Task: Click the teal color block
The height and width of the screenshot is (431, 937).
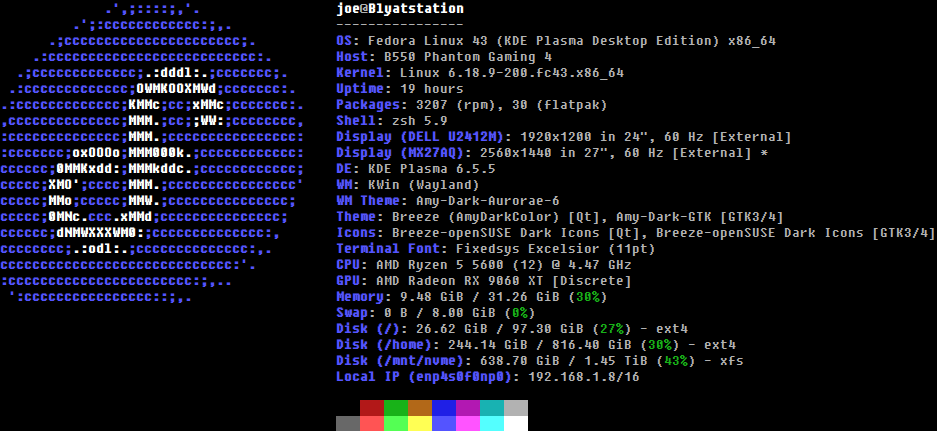Action: (x=492, y=408)
